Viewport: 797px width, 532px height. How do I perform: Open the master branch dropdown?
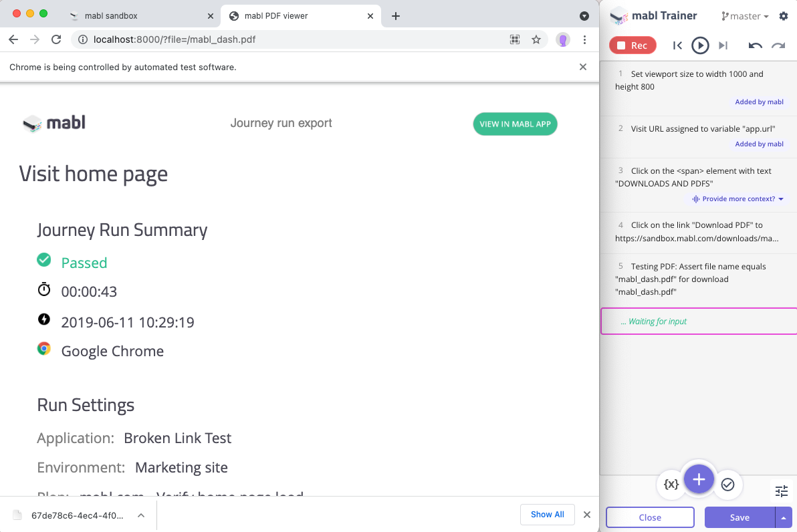(745, 16)
